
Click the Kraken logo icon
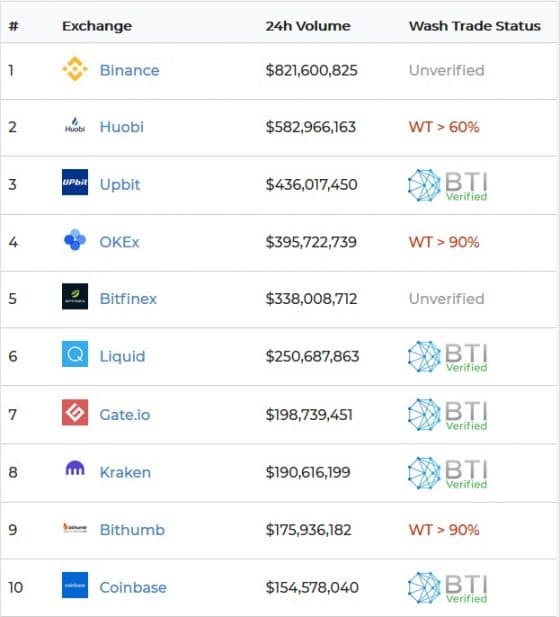point(75,468)
